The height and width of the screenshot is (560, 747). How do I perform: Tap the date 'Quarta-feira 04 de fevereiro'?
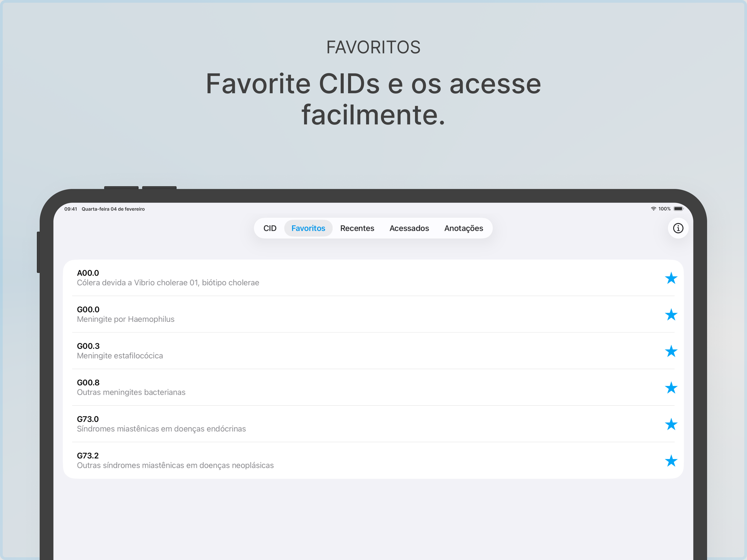click(113, 209)
